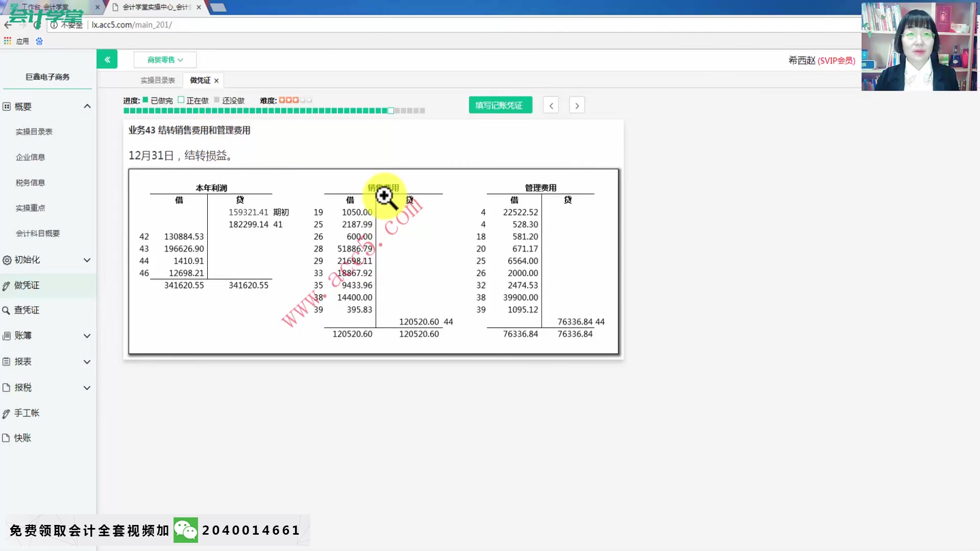Select the 做凭证 pencil icon in sidebar
The width and height of the screenshot is (980, 551).
7,285
